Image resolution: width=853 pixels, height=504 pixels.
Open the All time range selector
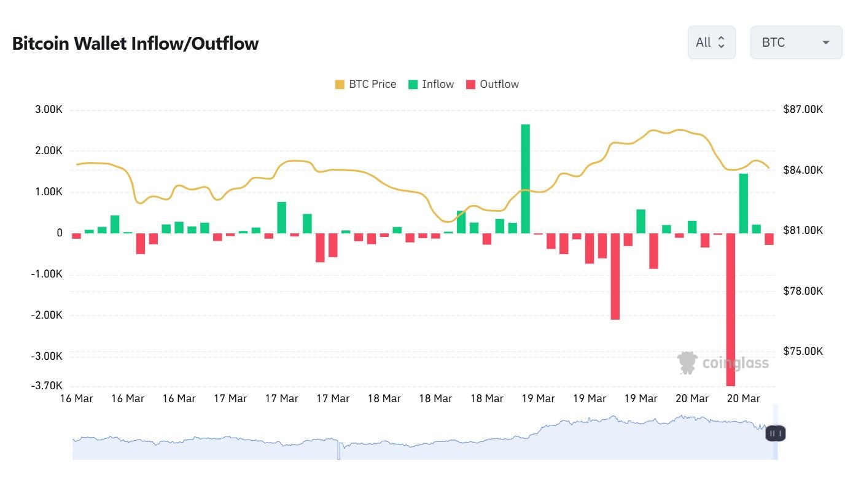(x=711, y=42)
